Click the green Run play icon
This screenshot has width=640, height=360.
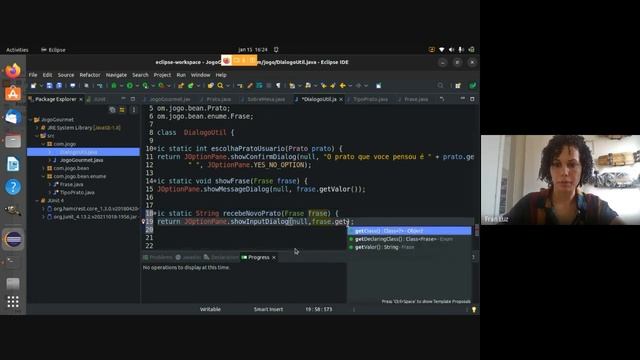[130, 86]
